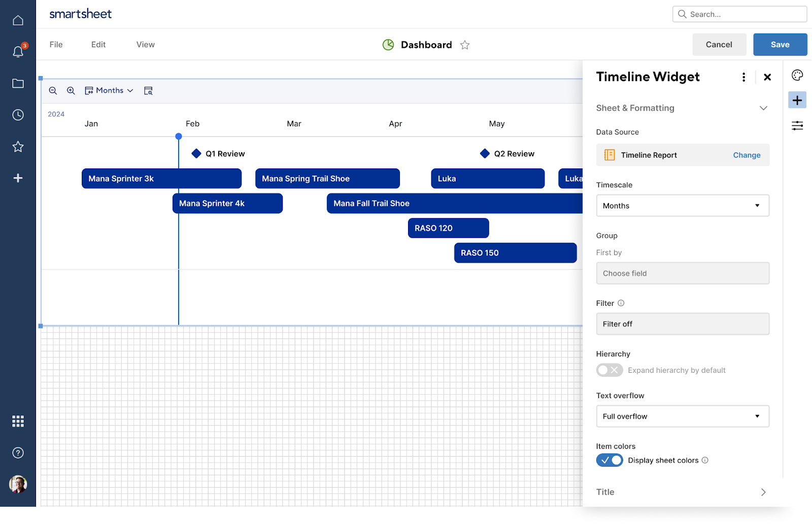
Task: Open the Timescale Months dropdown
Action: pos(683,205)
